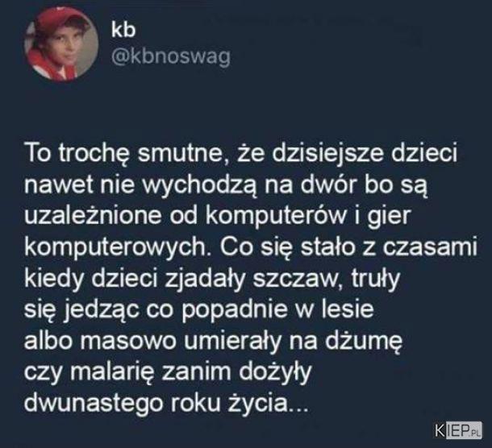Open the kb profile avatar photo
492x448 pixels.
pos(61,44)
